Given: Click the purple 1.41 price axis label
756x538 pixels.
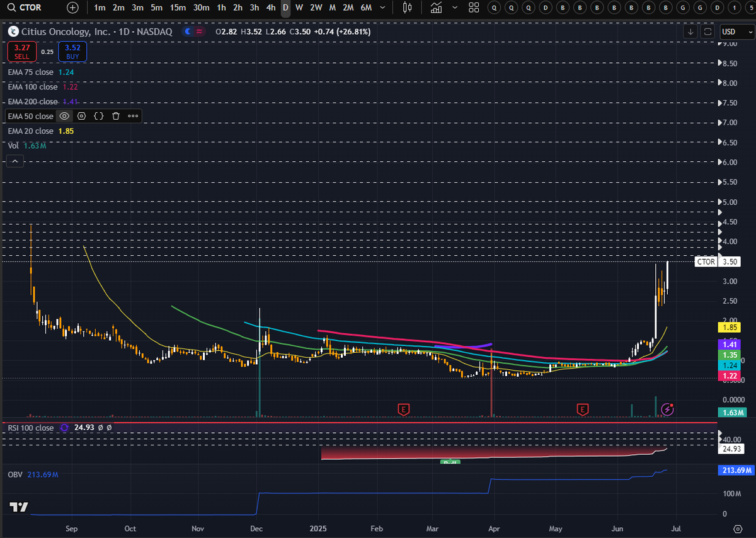Looking at the screenshot, I should (x=730, y=345).
